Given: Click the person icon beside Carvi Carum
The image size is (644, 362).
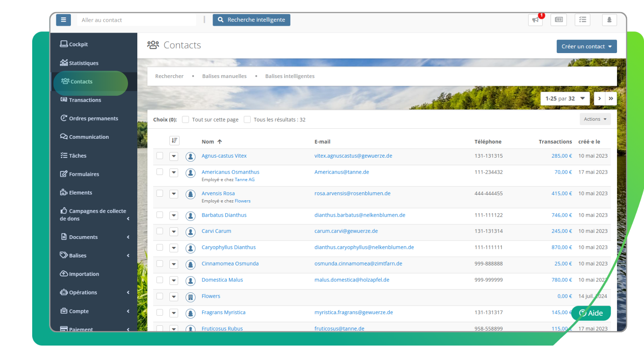Looking at the screenshot, I should click(190, 232).
